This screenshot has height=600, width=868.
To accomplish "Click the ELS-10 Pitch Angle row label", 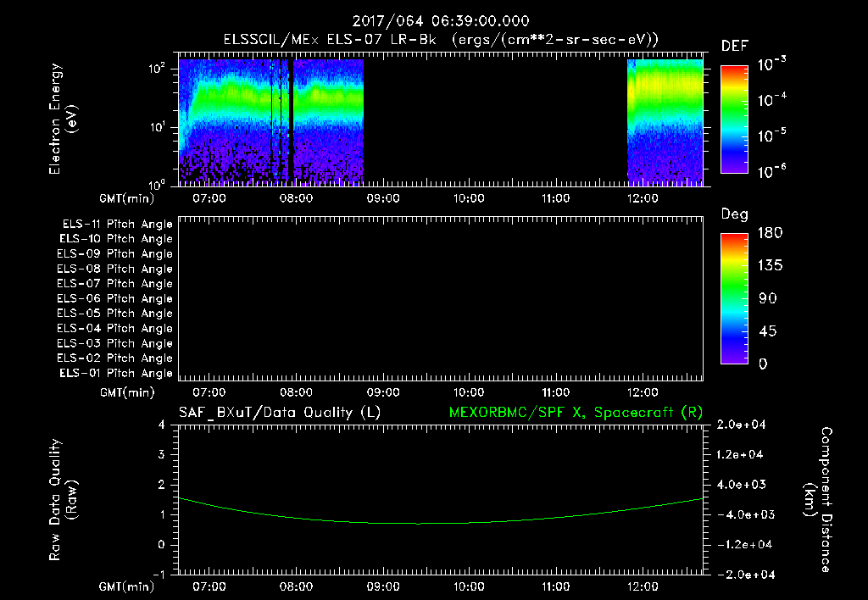I will (115, 239).
